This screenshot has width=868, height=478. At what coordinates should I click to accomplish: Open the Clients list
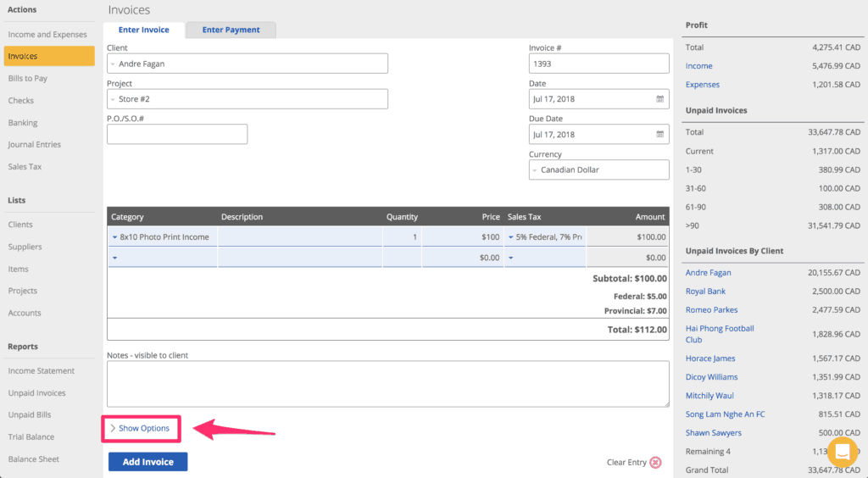tap(20, 225)
